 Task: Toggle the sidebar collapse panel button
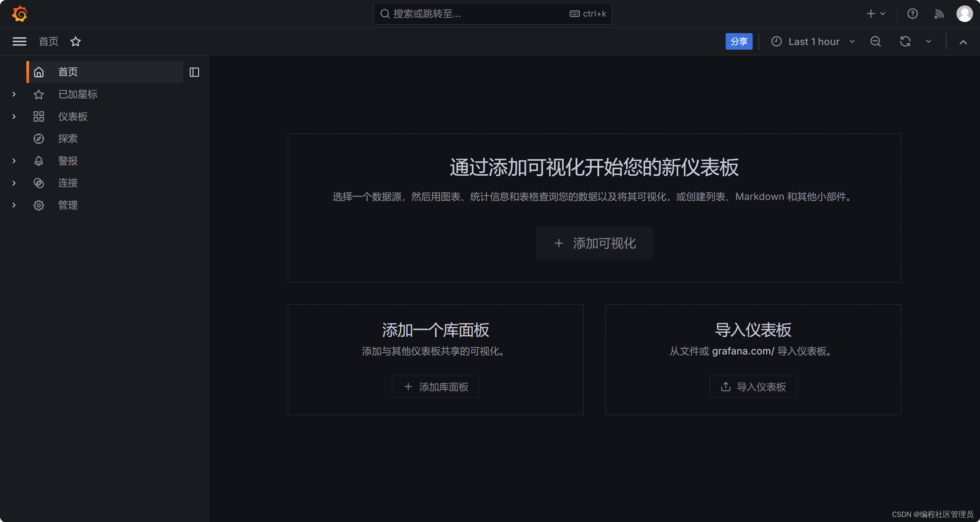pyautogui.click(x=195, y=72)
